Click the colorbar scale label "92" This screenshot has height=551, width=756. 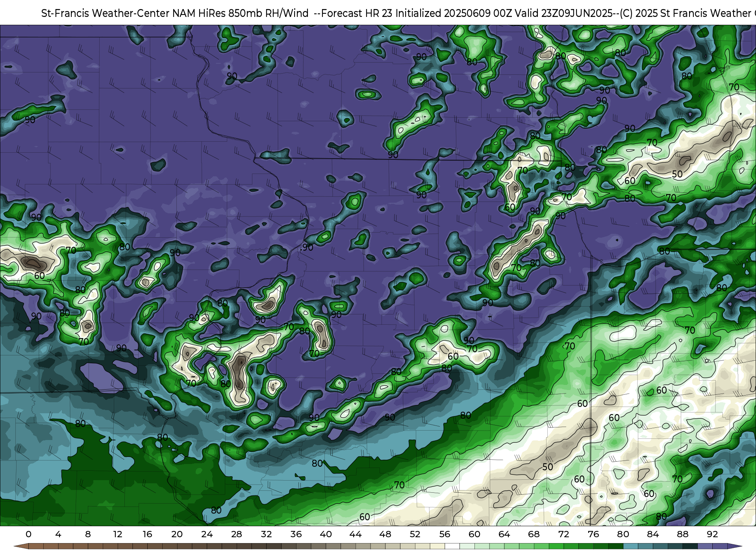coord(712,534)
